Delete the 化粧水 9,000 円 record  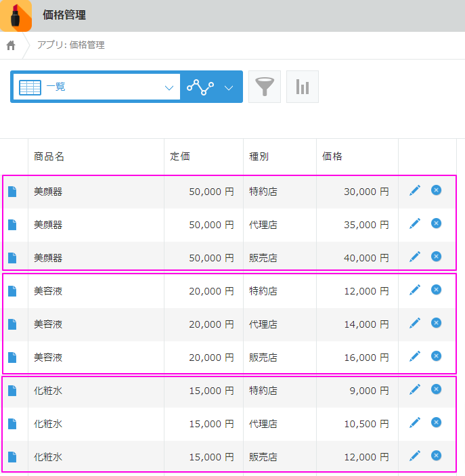(x=436, y=389)
